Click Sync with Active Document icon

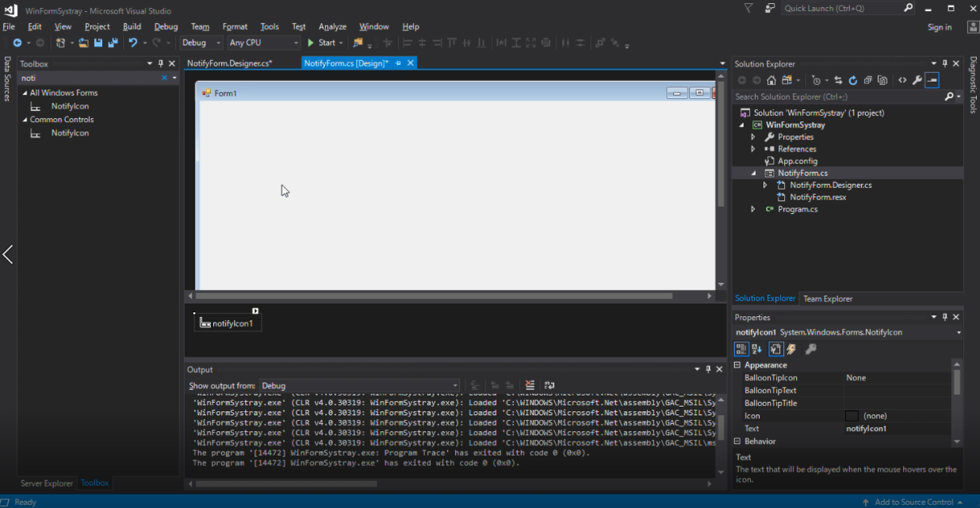tap(838, 80)
